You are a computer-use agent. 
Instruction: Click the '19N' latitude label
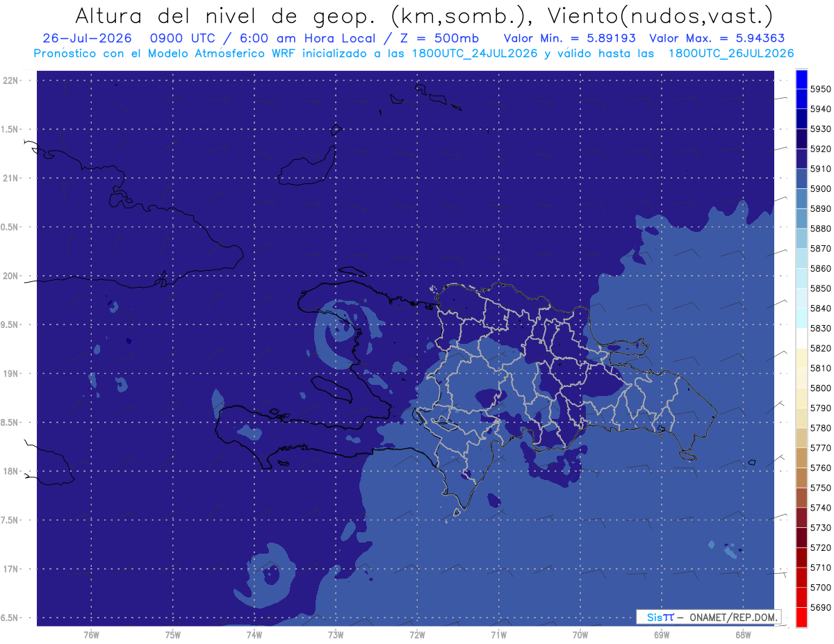pyautogui.click(x=10, y=373)
